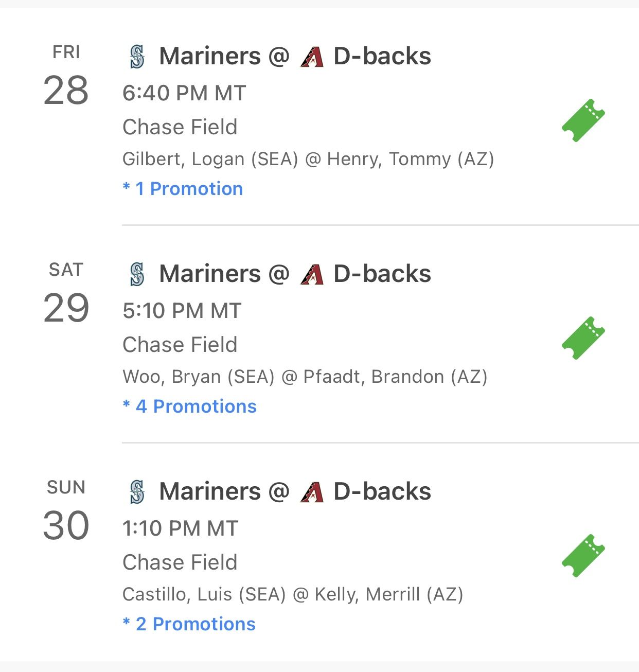Select D-backs logo in the Saturday matchup

tap(312, 274)
